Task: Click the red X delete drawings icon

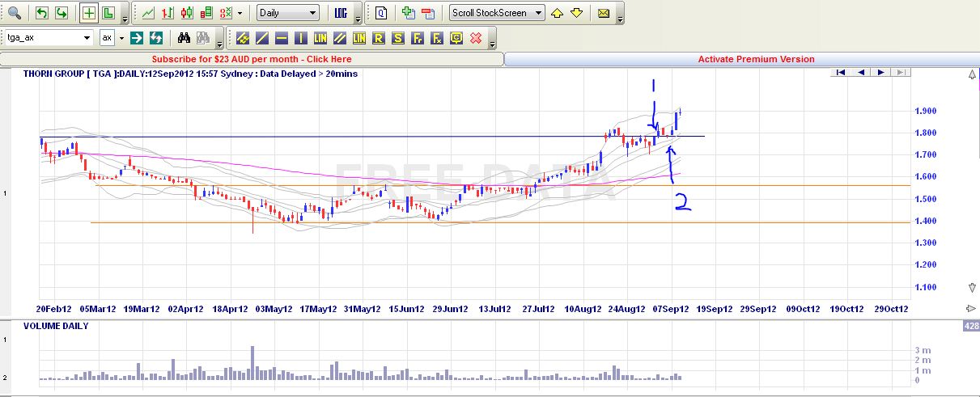Action: tap(476, 37)
